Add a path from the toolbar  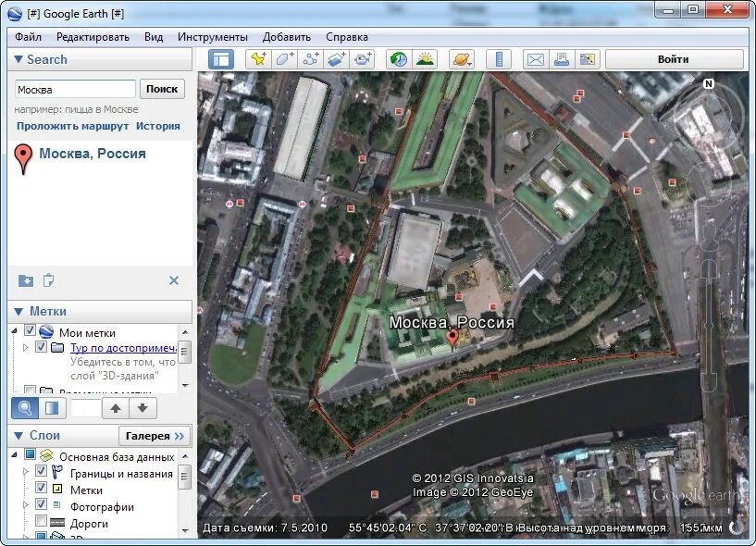[311, 59]
